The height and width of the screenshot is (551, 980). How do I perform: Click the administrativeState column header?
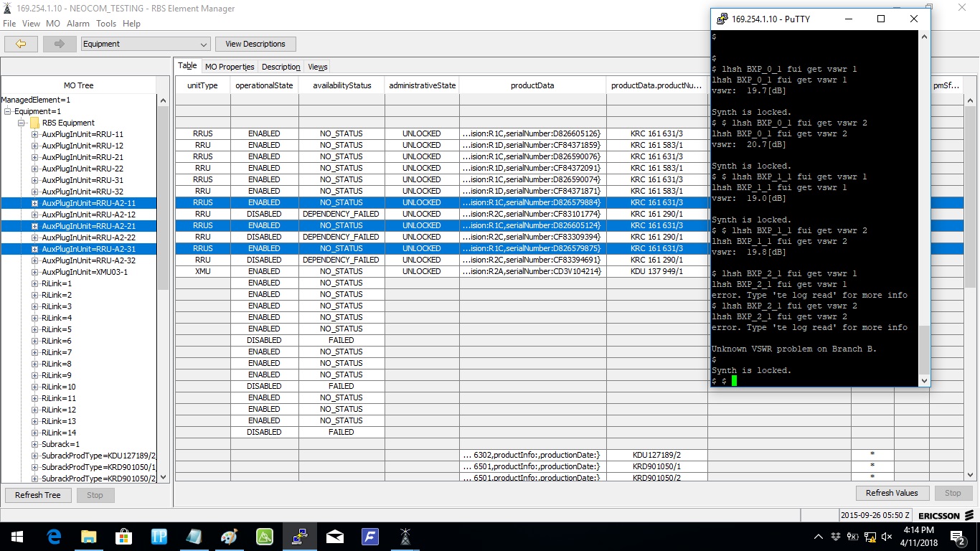point(422,85)
